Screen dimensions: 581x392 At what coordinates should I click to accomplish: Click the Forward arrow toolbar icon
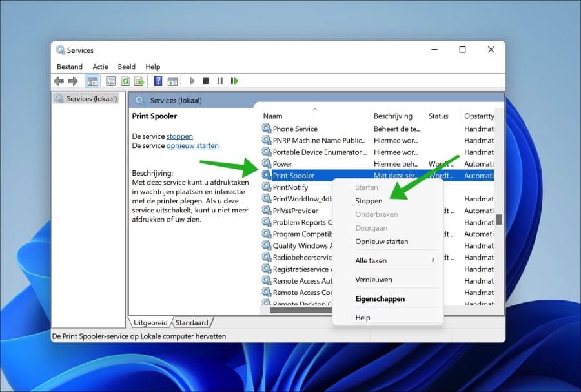pos(72,81)
